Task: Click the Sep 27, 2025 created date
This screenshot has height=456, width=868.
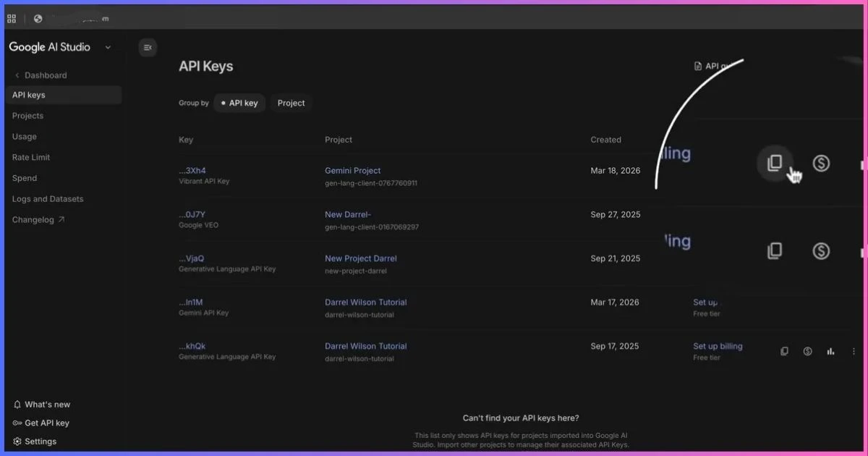Action: 616,215
